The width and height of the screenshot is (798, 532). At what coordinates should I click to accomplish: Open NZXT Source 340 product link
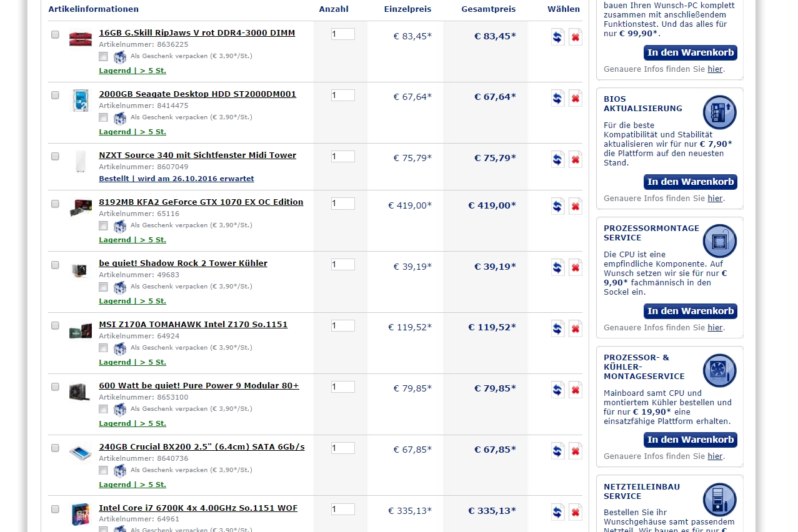tap(197, 155)
